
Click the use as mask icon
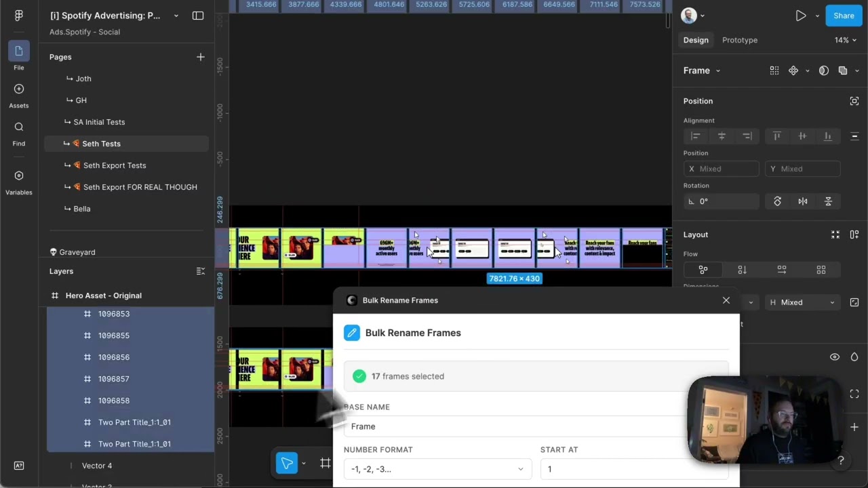[824, 70]
